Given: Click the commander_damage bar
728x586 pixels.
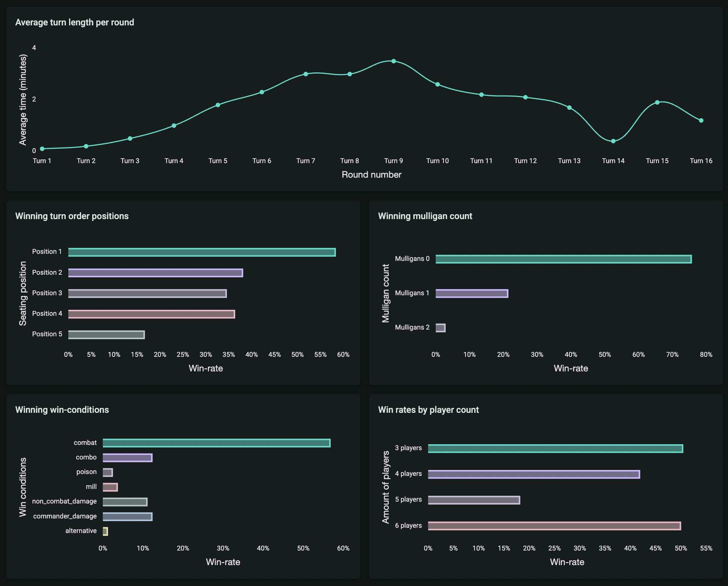Looking at the screenshot, I should tap(127, 517).
